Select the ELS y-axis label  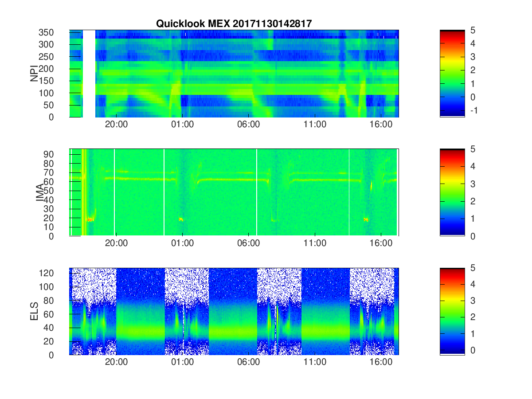[34, 311]
